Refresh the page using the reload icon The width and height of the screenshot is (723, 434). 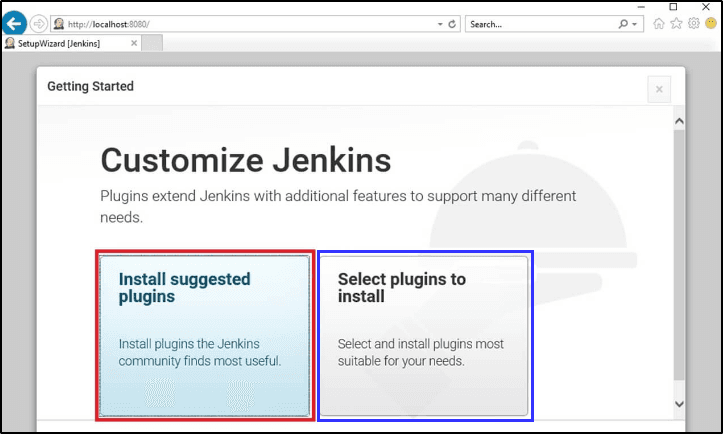coord(452,24)
